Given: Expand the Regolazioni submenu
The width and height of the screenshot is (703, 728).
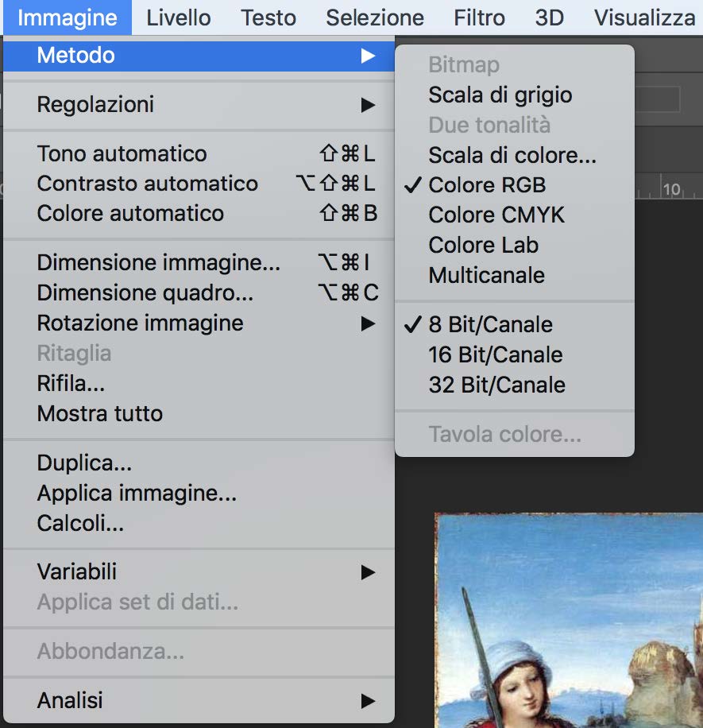Looking at the screenshot, I should [x=199, y=104].
